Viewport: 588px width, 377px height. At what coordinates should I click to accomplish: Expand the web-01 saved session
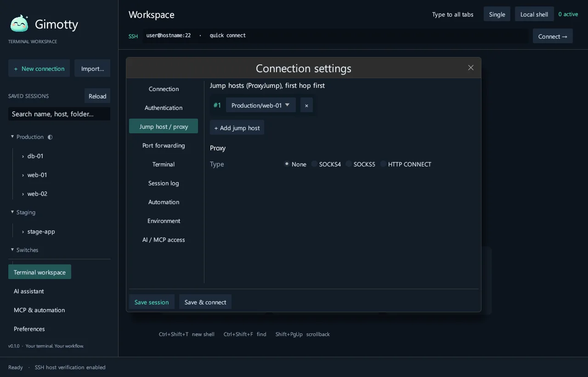[x=23, y=175]
